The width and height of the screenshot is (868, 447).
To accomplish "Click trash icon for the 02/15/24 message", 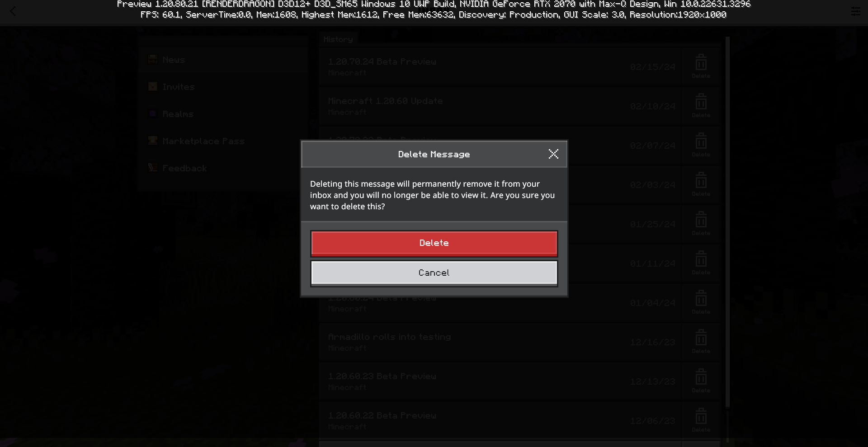I will coord(701,66).
